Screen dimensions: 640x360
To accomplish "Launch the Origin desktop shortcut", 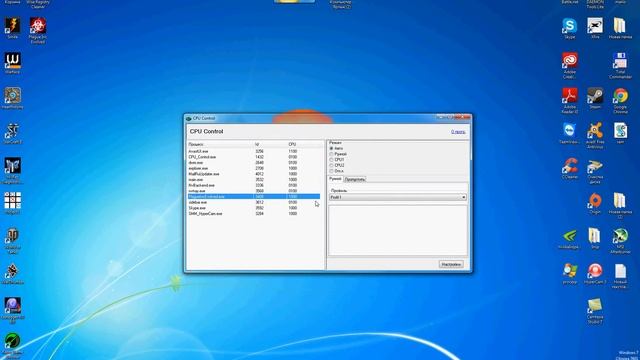I will click(x=595, y=203).
